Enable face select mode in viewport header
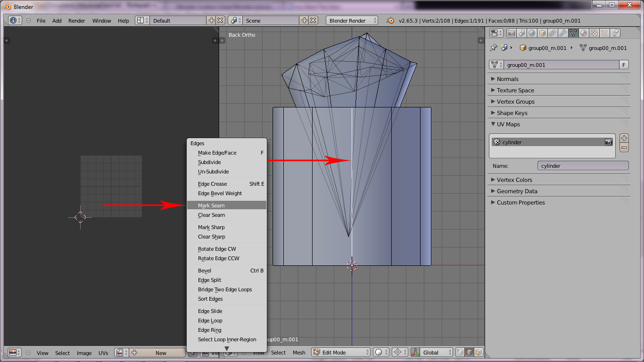This screenshot has height=362, width=644. [x=479, y=353]
